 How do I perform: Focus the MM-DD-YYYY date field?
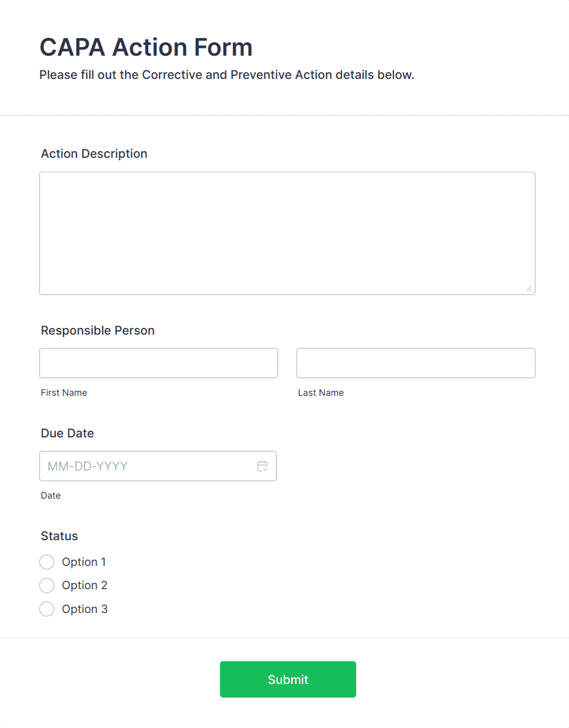147,466
